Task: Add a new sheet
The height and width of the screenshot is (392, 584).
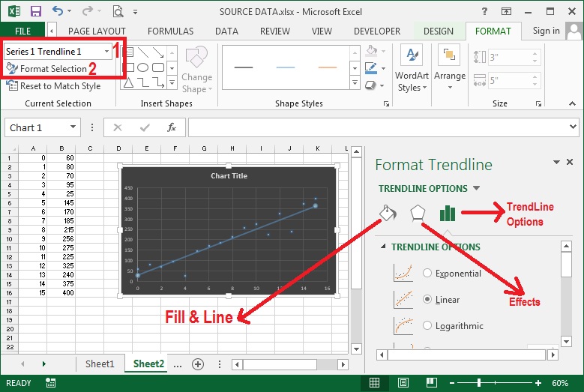Action: [198, 364]
